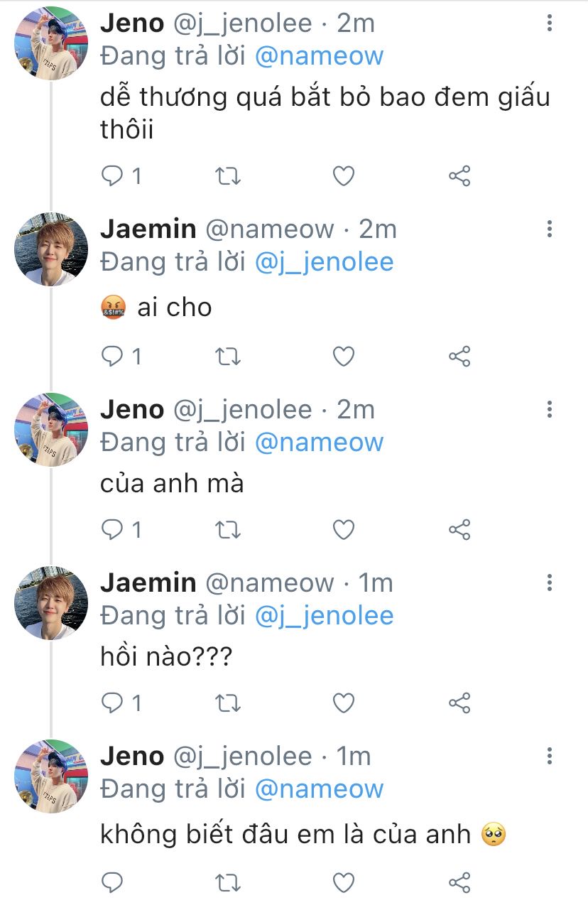Open Jeno's avatar on the "của anh mà" tweet
This screenshot has width=588, height=905.
[51, 429]
